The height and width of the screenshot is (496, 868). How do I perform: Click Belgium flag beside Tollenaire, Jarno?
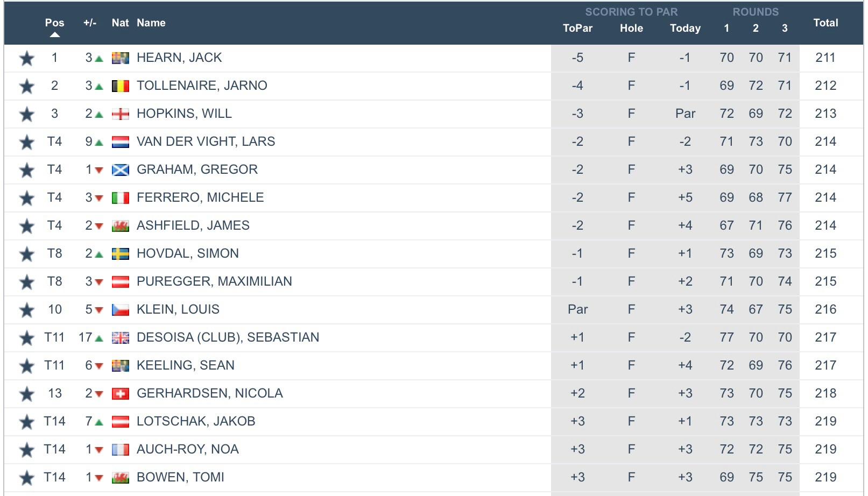[x=121, y=86]
